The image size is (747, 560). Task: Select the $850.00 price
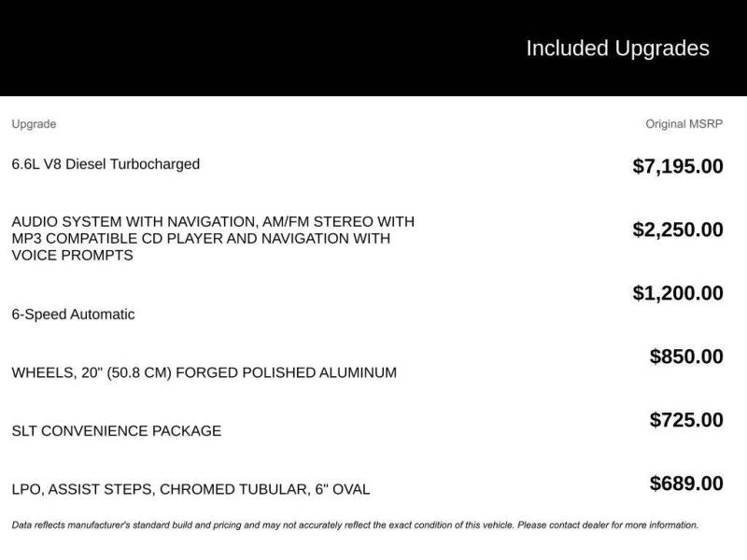(686, 357)
